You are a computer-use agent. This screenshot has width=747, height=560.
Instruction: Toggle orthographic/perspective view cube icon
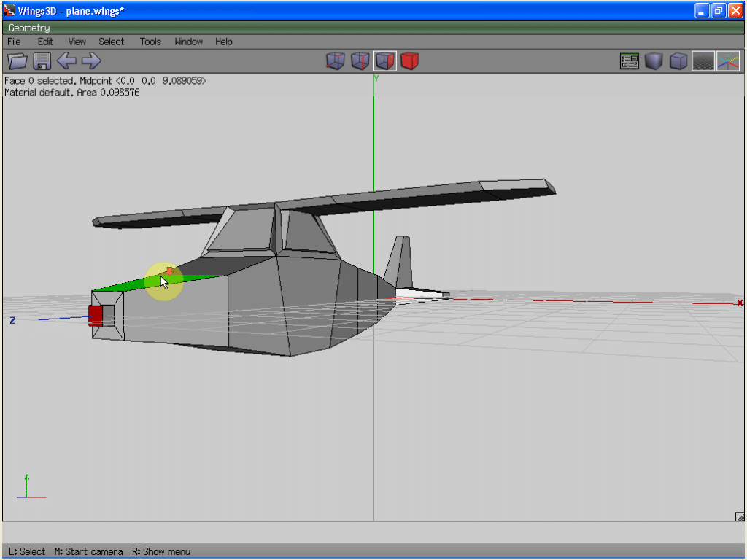pyautogui.click(x=678, y=61)
